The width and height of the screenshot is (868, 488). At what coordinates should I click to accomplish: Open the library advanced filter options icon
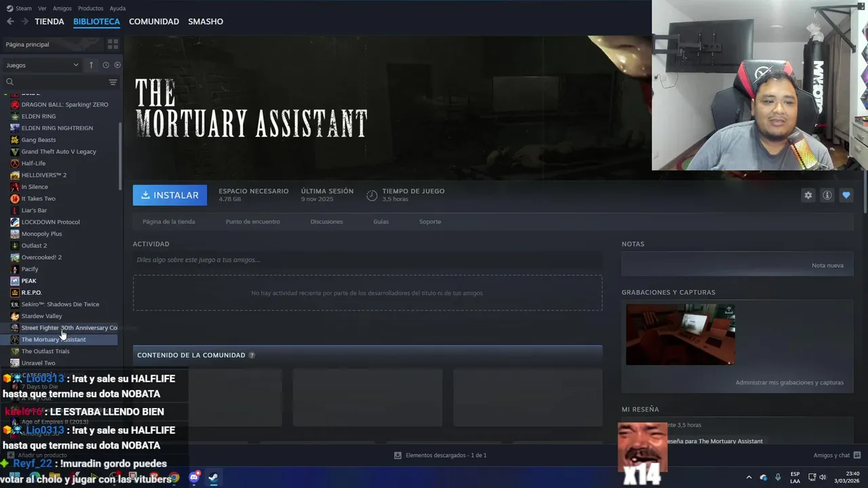(x=113, y=82)
